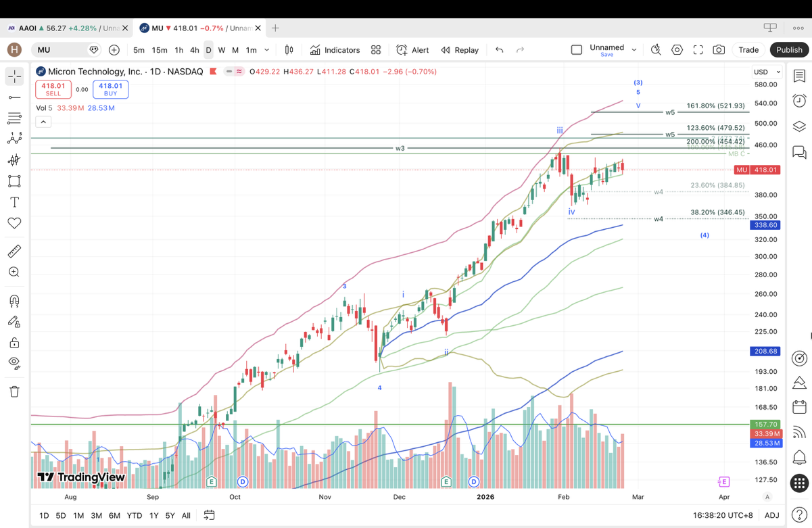This screenshot has width=812, height=528.
Task: Expand the time interval dropdown arrow
Action: pos(267,50)
